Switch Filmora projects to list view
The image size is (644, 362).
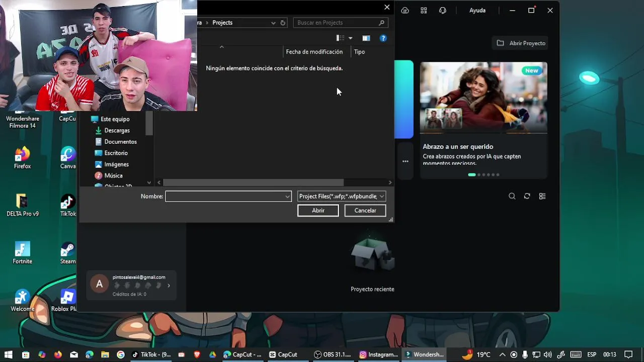pos(542,196)
